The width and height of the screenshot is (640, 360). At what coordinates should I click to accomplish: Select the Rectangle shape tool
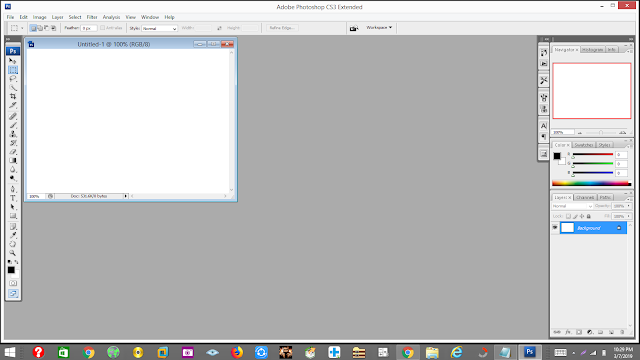click(x=13, y=216)
